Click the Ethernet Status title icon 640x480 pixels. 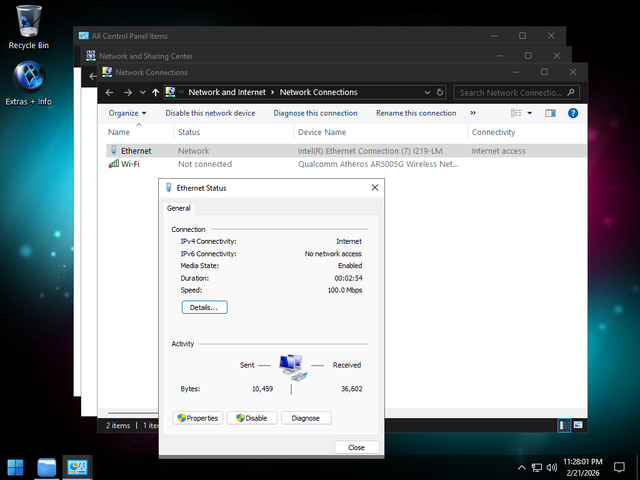(x=169, y=188)
